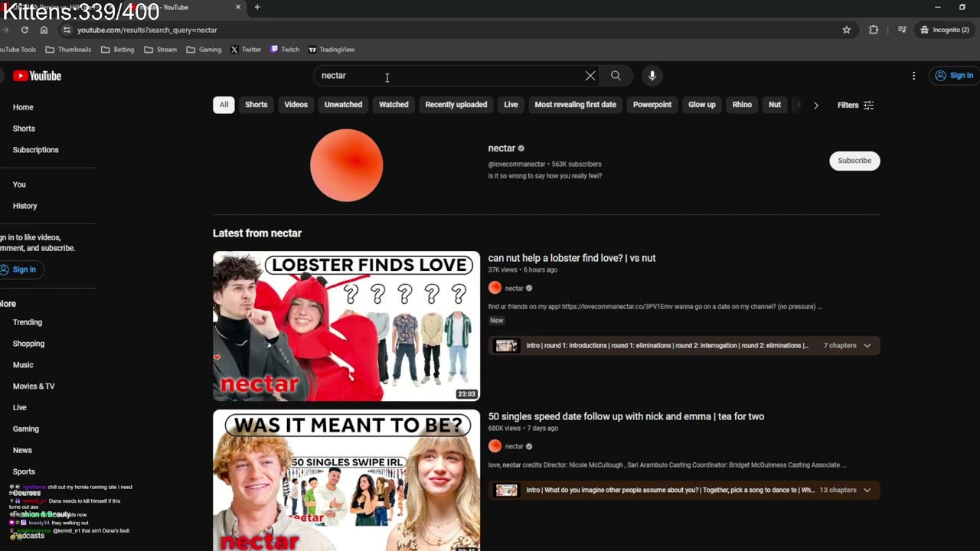Start voice search with microphone
980x551 pixels.
[x=652, y=76]
